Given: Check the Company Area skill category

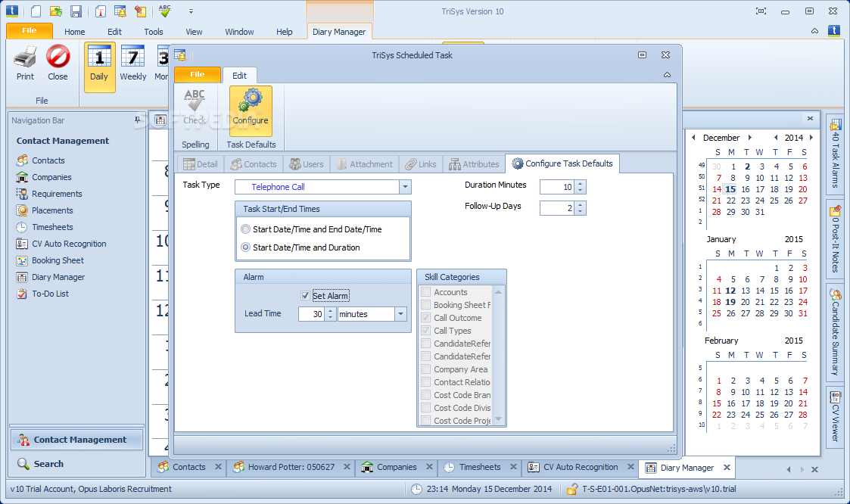Looking at the screenshot, I should (426, 369).
